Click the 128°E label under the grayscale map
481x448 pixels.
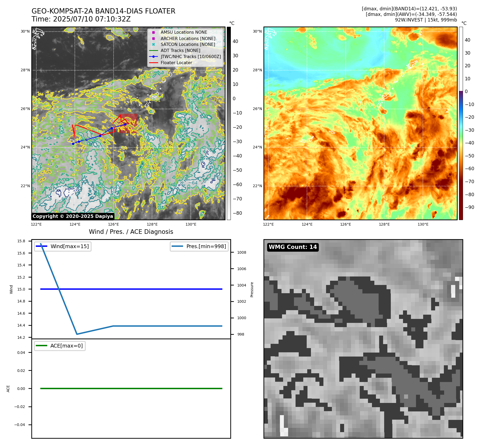(x=152, y=224)
